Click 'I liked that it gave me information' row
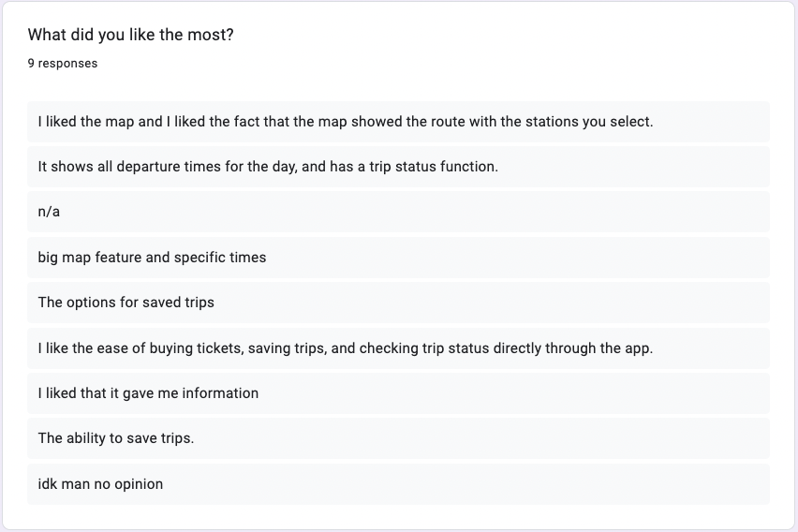The image size is (798, 532). (398, 393)
